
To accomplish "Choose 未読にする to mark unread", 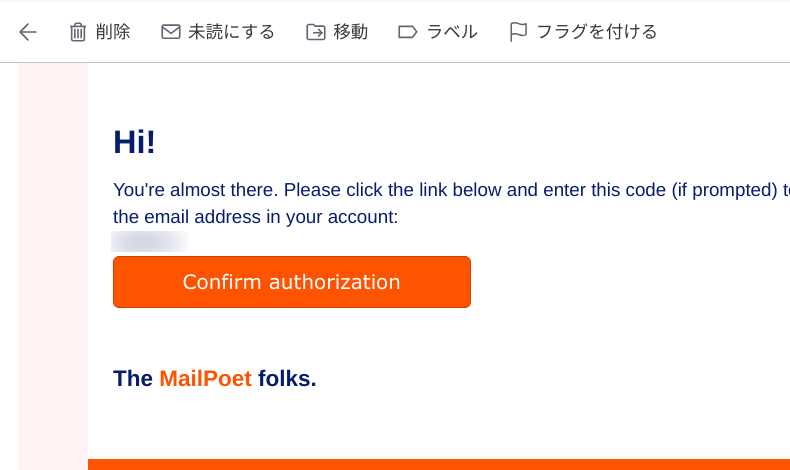I will click(231, 32).
